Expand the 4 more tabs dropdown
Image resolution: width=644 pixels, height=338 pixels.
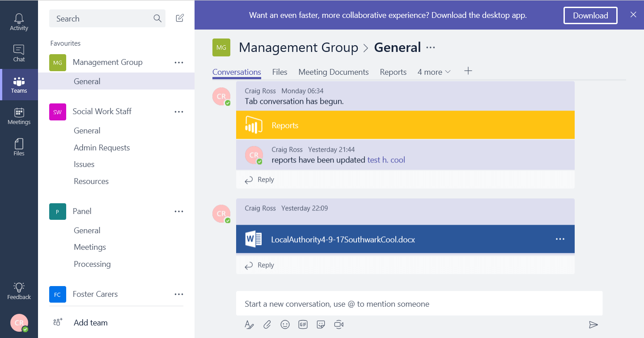434,72
